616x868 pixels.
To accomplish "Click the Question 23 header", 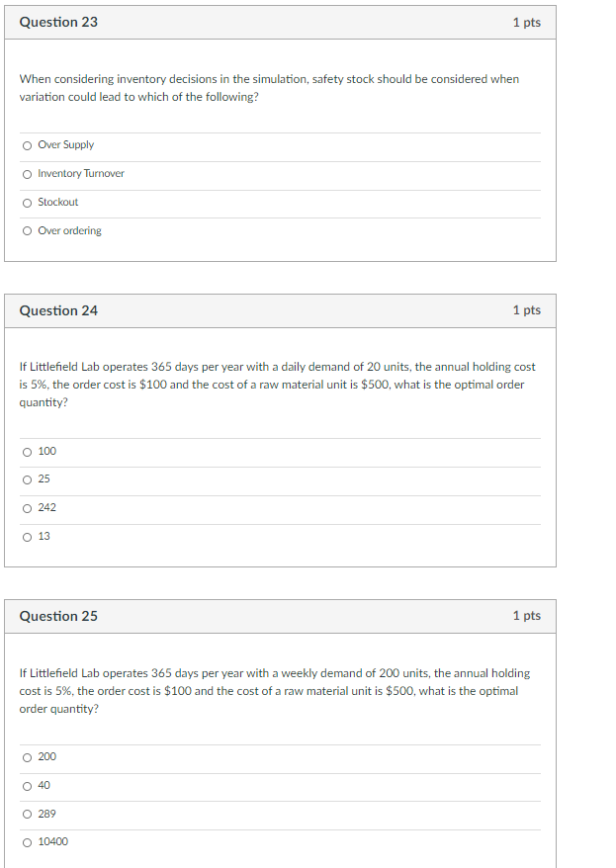I will click(x=57, y=21).
